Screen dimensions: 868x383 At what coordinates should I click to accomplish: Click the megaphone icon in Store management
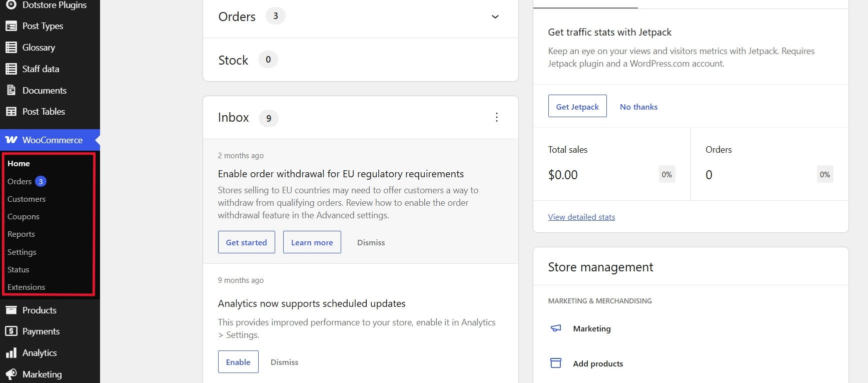point(556,328)
